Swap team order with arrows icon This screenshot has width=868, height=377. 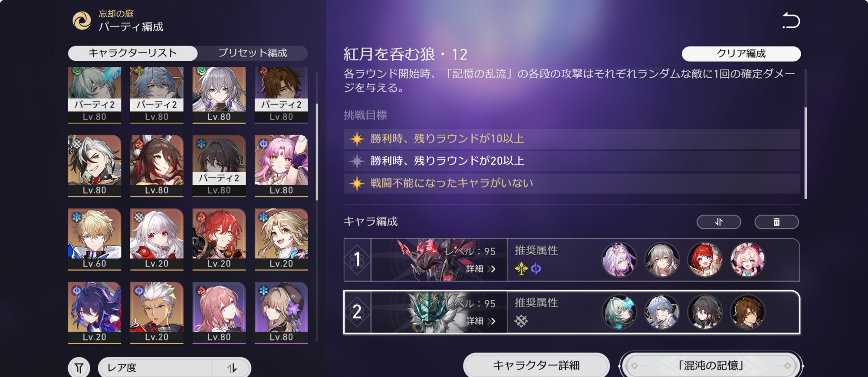click(x=719, y=222)
